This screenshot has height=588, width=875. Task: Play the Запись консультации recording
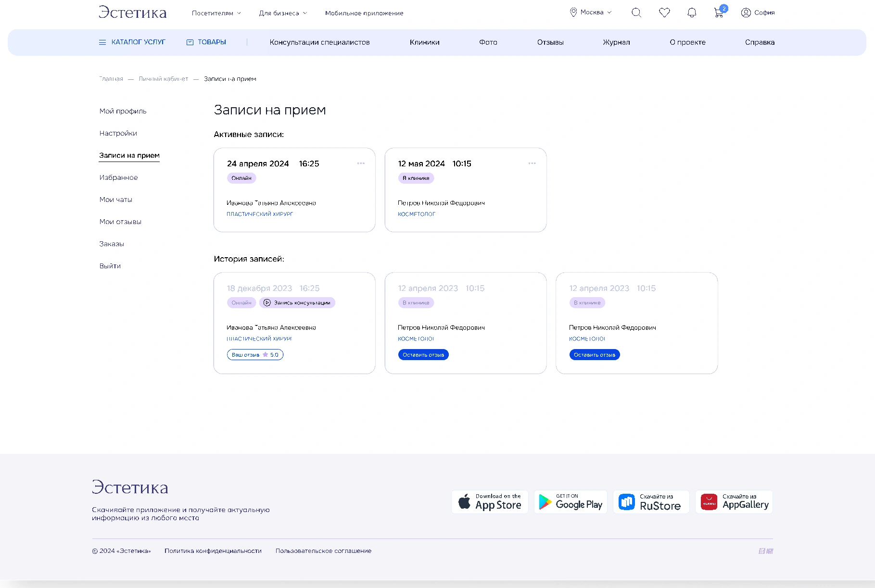pos(297,303)
